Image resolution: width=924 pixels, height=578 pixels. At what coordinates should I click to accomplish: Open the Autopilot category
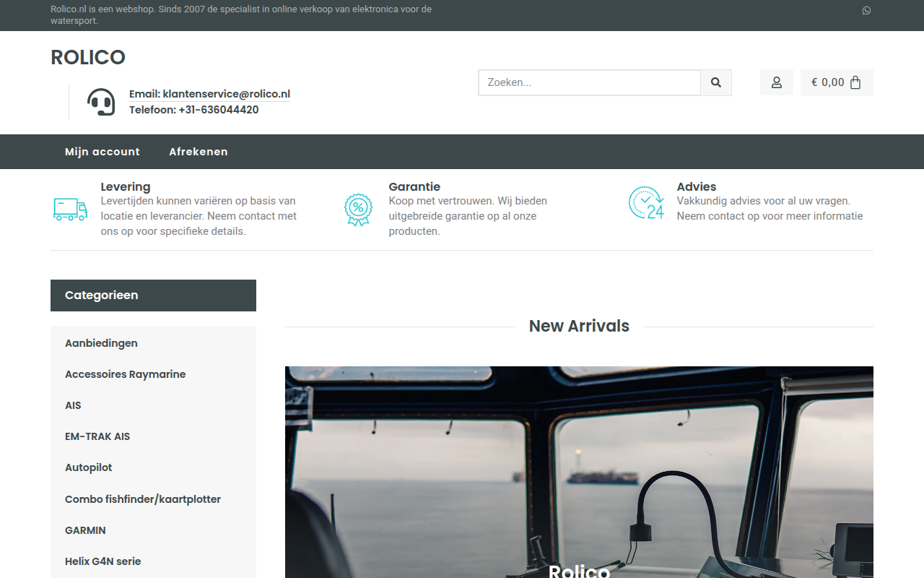point(89,467)
